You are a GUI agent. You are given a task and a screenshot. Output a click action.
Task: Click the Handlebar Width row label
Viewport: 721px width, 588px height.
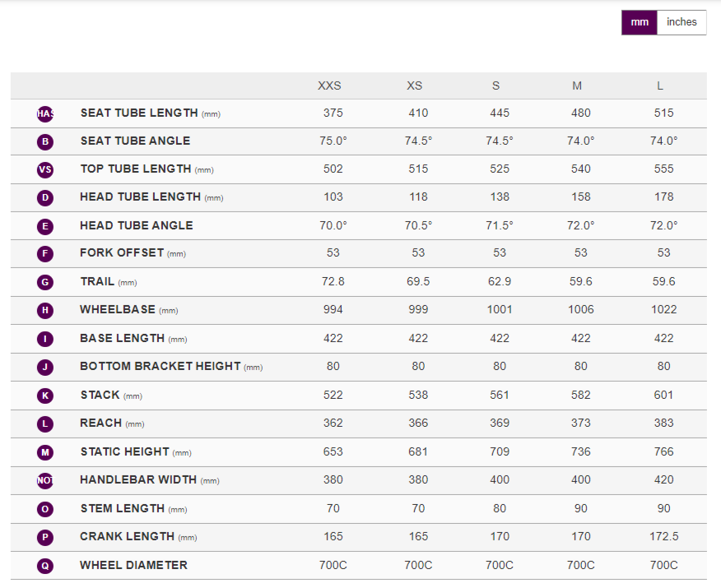click(x=138, y=479)
